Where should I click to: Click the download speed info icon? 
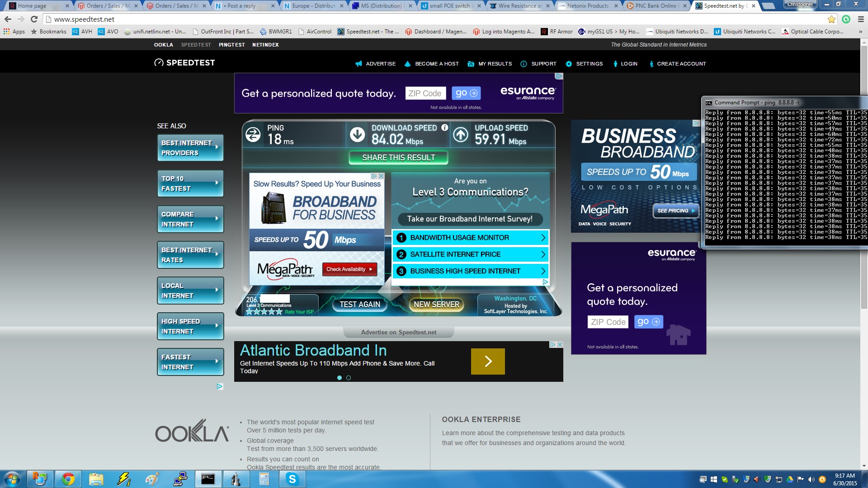click(444, 128)
